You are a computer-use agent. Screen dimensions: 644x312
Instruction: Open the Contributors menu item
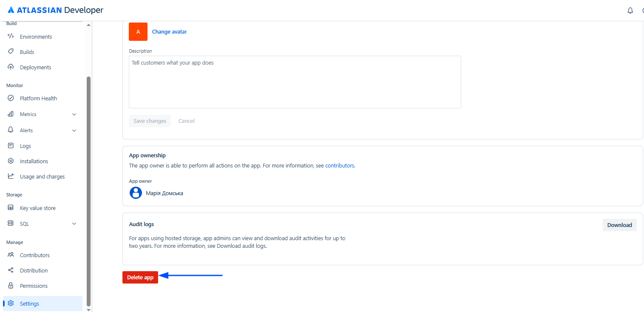[x=35, y=255]
